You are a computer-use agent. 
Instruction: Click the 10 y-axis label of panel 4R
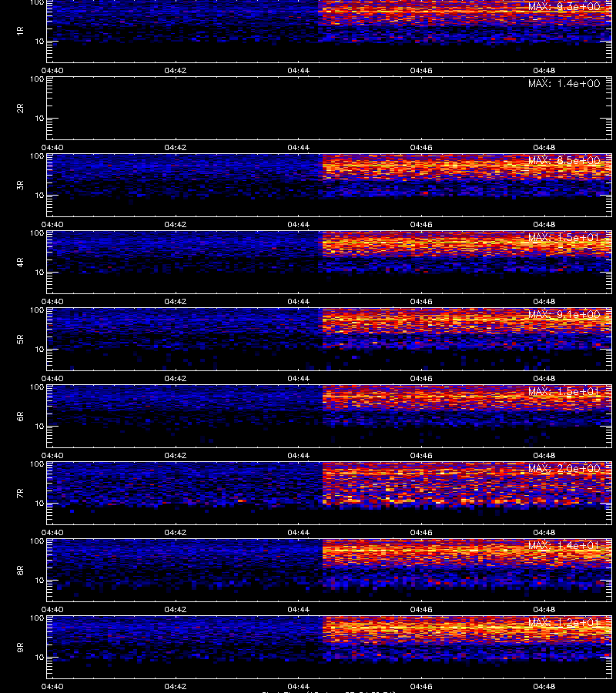click(39, 273)
